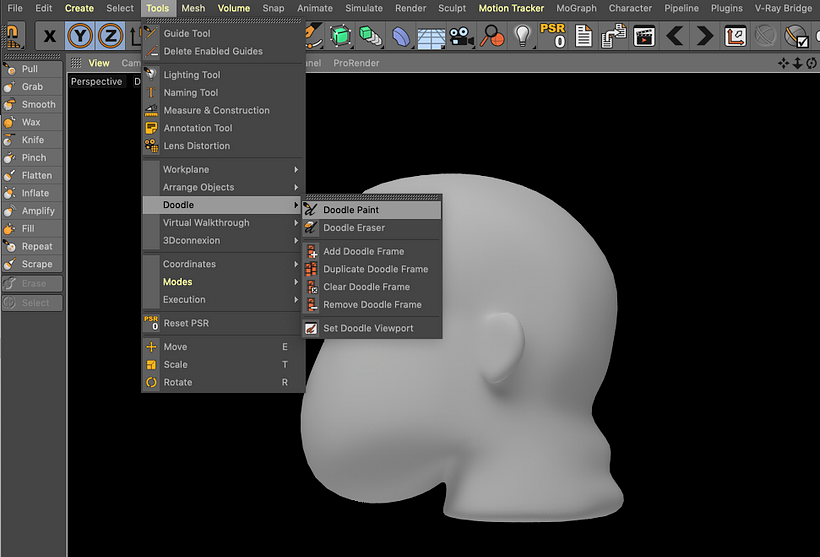
Task: Toggle the Y axis lock
Action: tap(80, 36)
